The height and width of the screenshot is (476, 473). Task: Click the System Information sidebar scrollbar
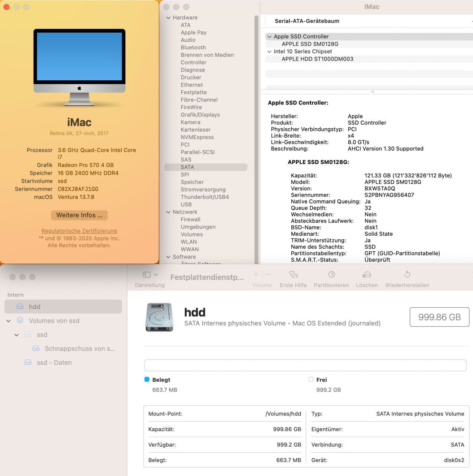point(256,139)
